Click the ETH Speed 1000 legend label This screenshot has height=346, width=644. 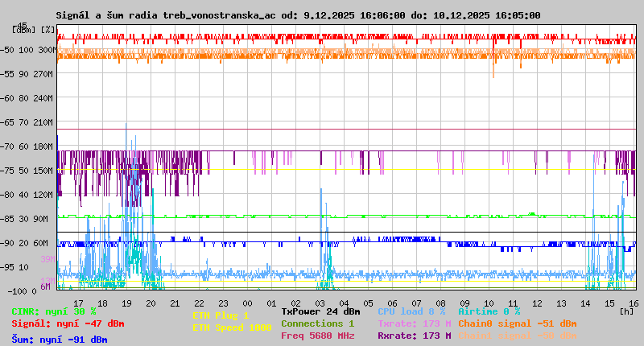[x=232, y=327]
